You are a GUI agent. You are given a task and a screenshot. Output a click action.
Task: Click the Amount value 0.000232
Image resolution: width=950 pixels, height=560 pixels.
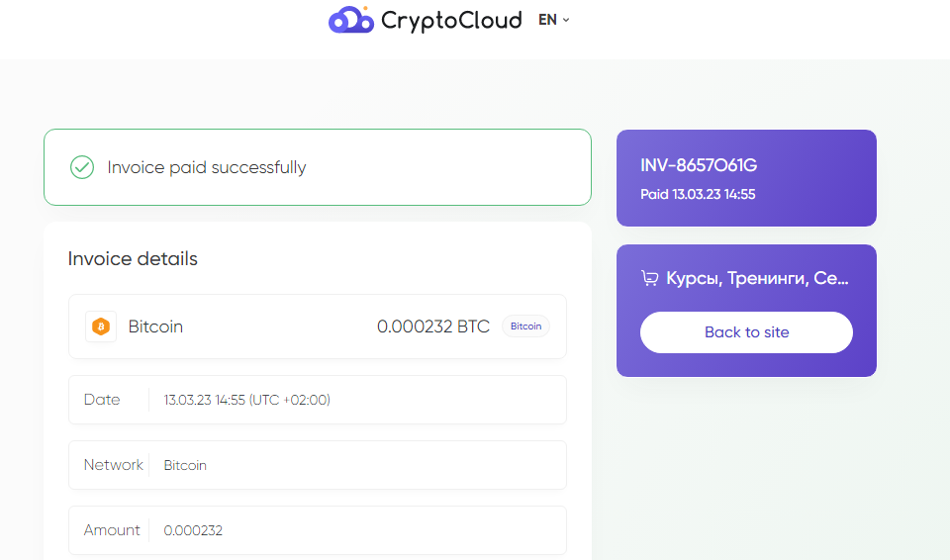pos(193,530)
